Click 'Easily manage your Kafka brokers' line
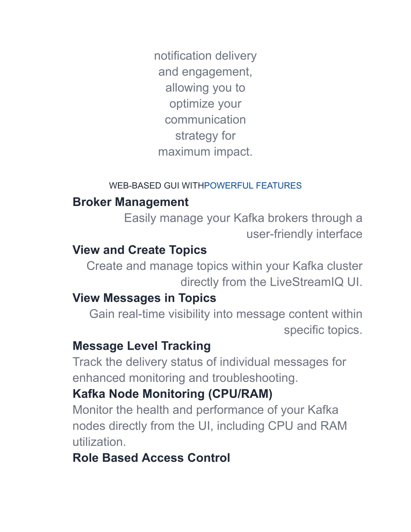The height and width of the screenshot is (532, 411). point(243,218)
